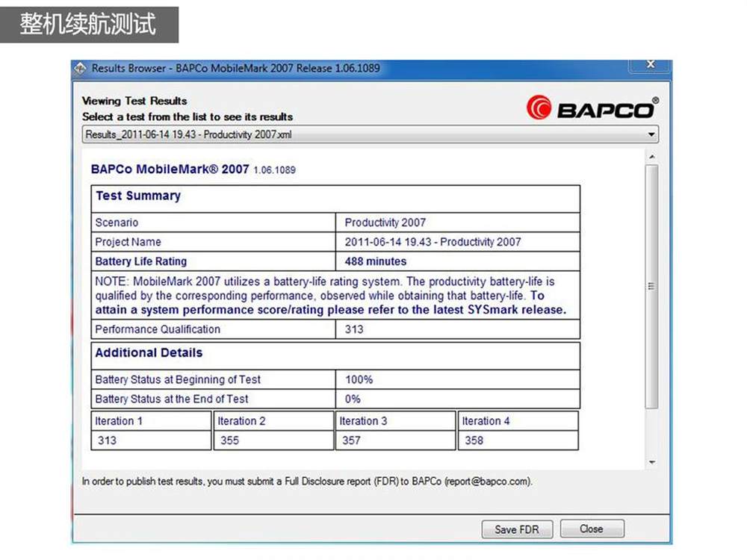Click the NOTE paragraph about MobileMark 2007
The height and width of the screenshot is (560, 747).
331,296
